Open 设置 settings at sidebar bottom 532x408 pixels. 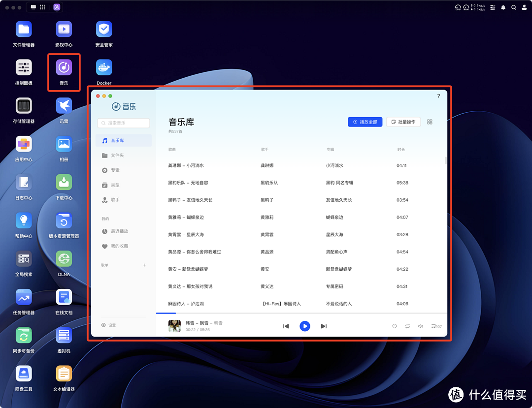[109, 325]
